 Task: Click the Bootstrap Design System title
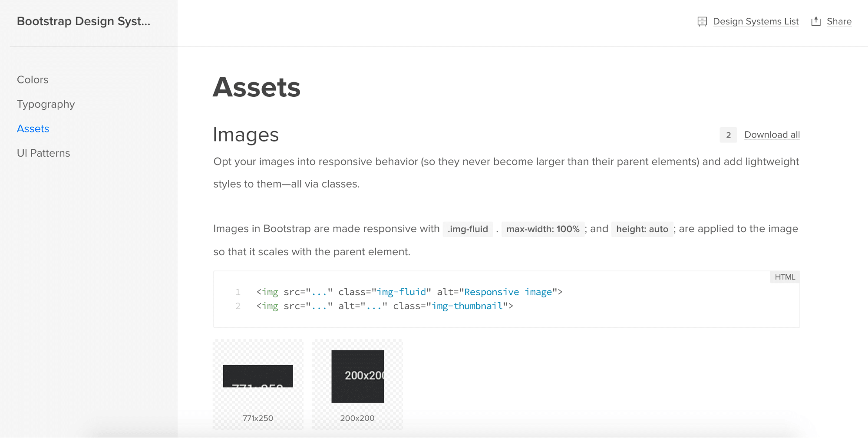[84, 21]
